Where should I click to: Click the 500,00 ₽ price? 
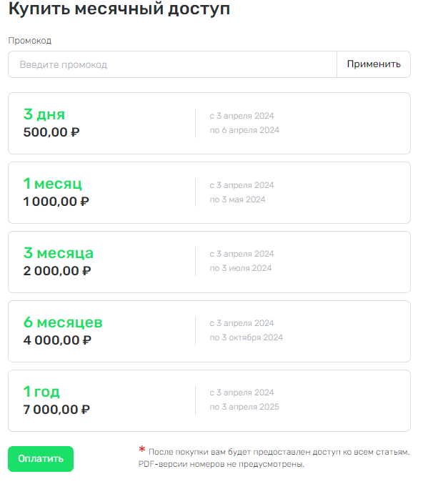[51, 132]
